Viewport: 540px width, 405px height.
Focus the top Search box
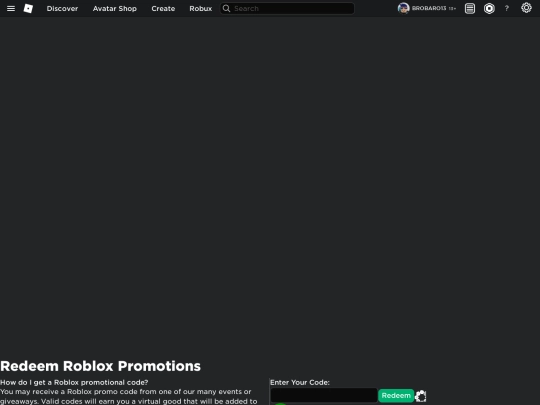coord(287,9)
